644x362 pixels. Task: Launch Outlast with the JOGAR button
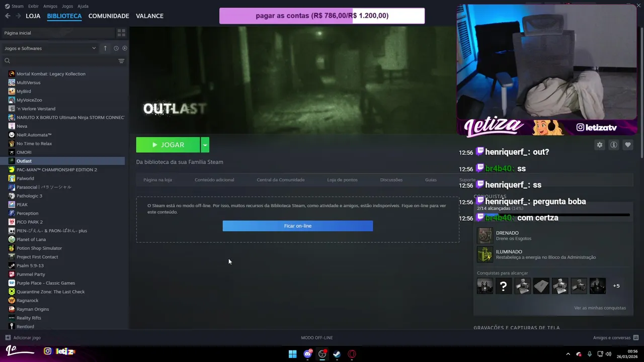click(168, 145)
